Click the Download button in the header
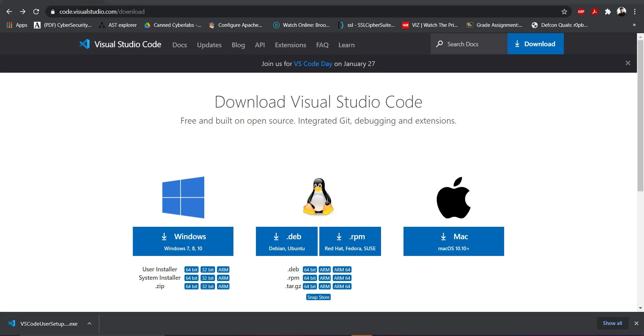 point(535,44)
